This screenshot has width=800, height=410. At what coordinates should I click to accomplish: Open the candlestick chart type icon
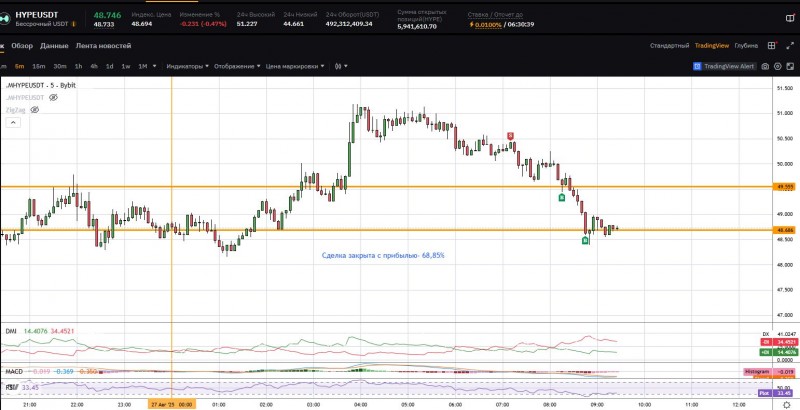[338, 66]
